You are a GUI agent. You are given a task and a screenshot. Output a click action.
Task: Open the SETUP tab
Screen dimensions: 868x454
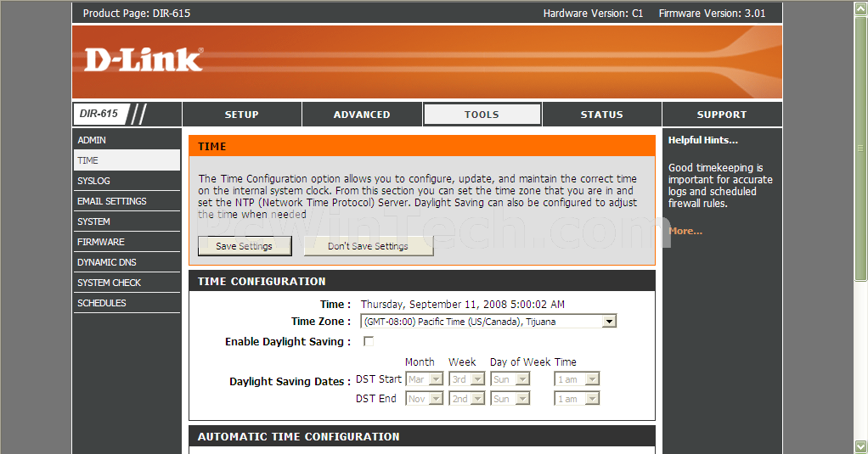pyautogui.click(x=242, y=115)
